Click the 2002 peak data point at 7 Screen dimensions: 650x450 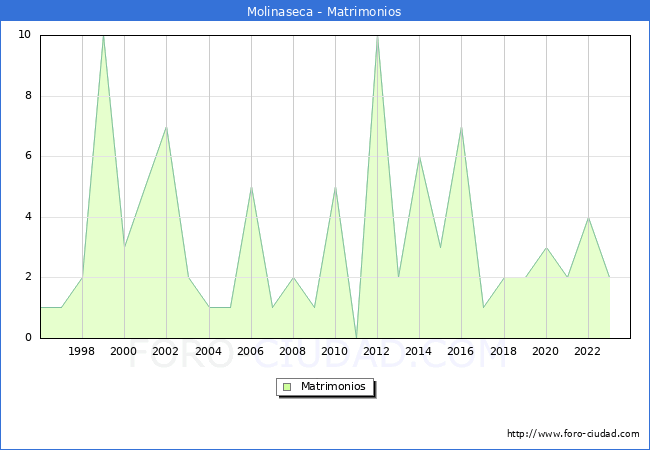(x=167, y=127)
